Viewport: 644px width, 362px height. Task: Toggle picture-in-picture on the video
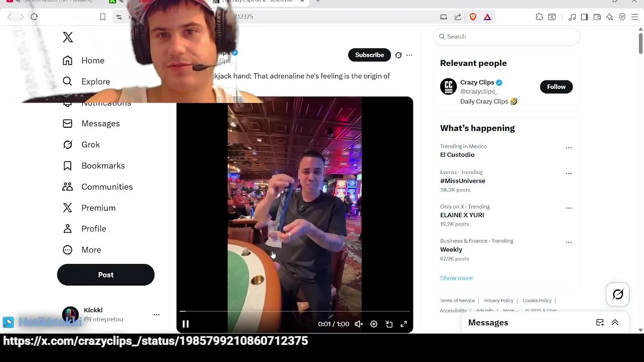pos(389,324)
